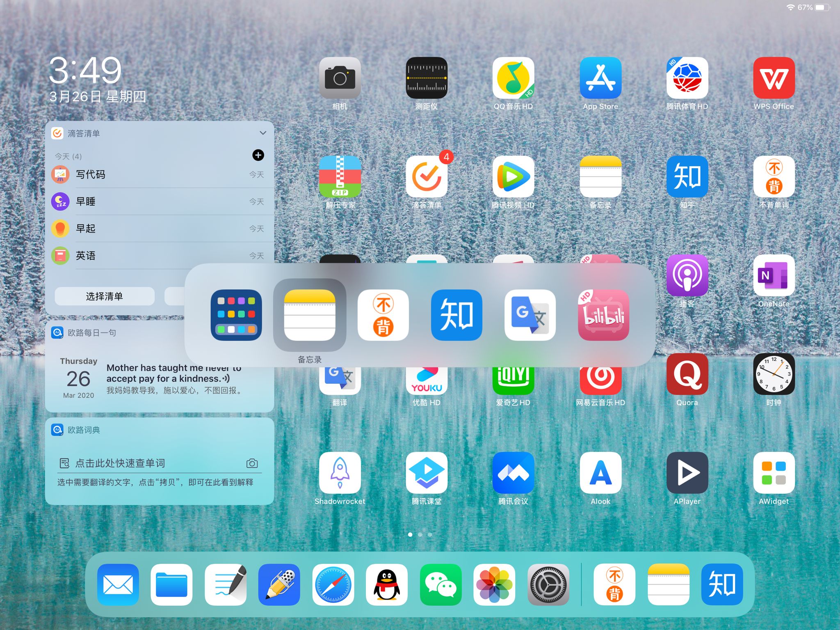Open bilibili in the recent apps bar
Image resolution: width=840 pixels, height=630 pixels.
coord(603,315)
